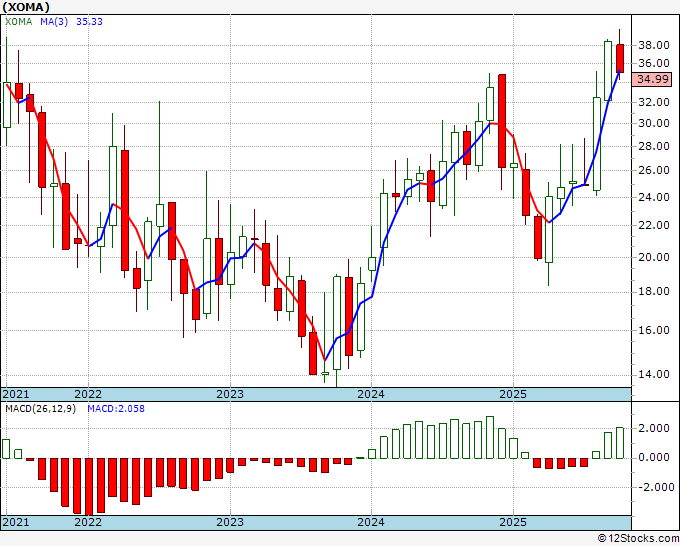Click the latest red candlestick near 38.00

click(620, 58)
